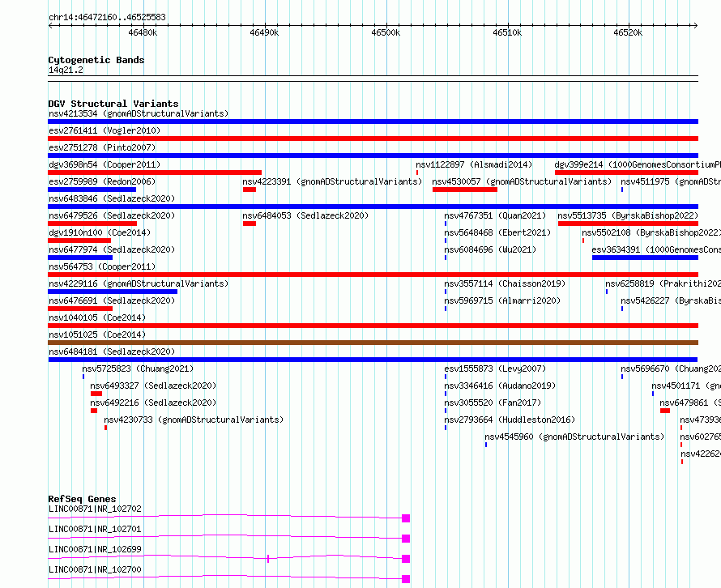Screen dimensions: 721x588
Task: Click the RefSeq Genes track title
Action: click(82, 499)
